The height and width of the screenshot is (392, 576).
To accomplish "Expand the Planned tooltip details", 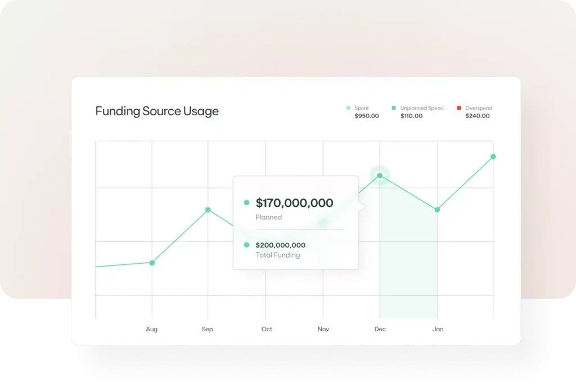I will pyautogui.click(x=269, y=217).
